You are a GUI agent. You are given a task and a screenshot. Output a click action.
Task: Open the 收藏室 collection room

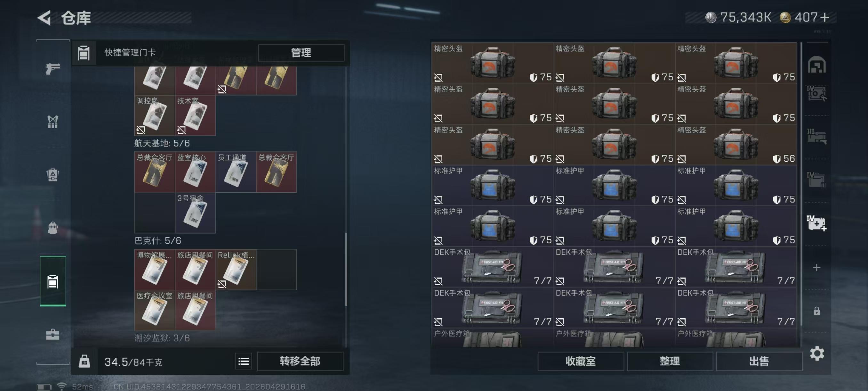[581, 361]
